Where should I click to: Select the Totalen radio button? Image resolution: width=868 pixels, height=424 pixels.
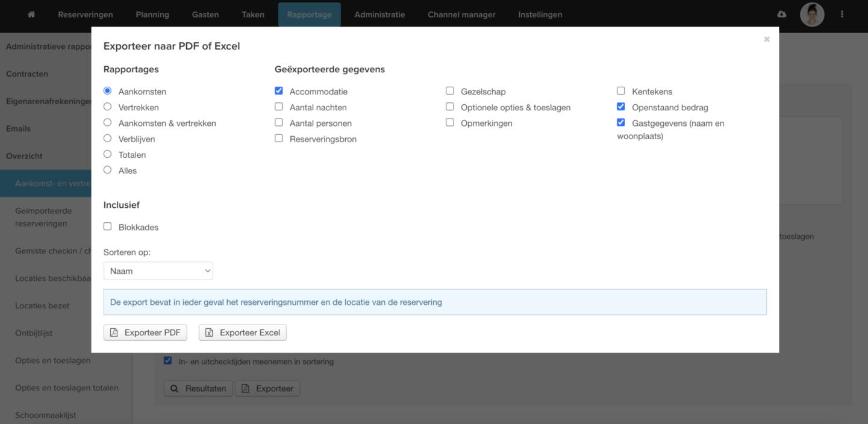108,154
